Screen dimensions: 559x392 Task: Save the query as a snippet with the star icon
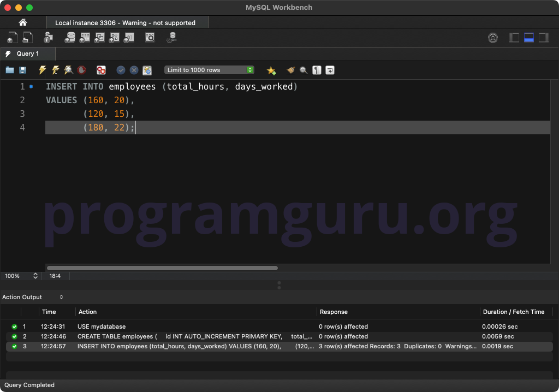click(x=271, y=70)
